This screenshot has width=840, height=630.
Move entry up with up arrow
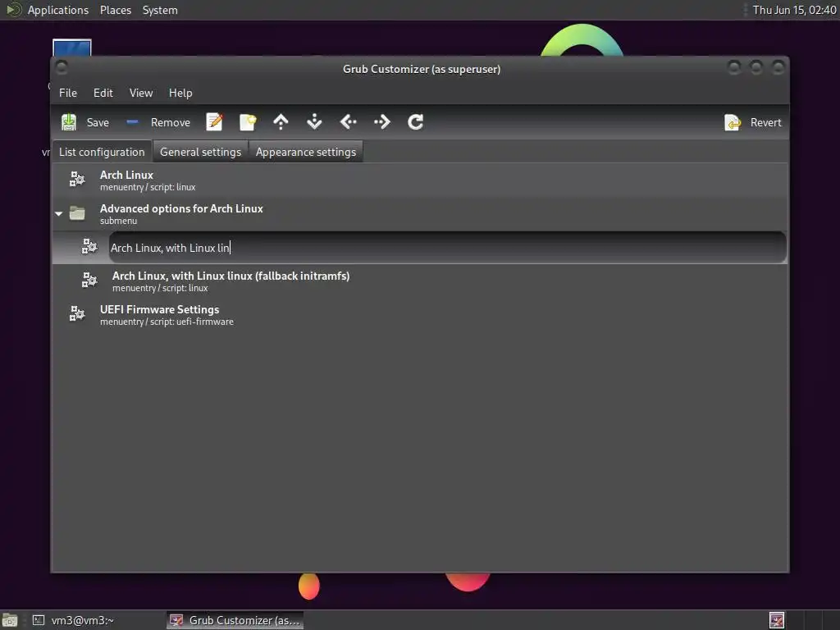(x=281, y=122)
